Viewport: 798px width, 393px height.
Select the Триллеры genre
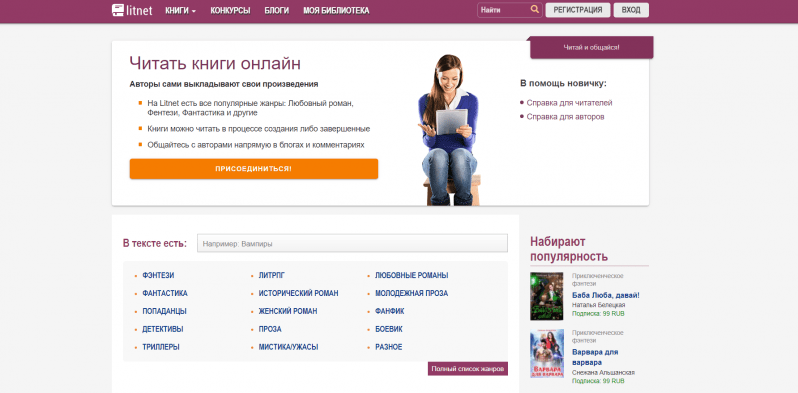pos(161,347)
